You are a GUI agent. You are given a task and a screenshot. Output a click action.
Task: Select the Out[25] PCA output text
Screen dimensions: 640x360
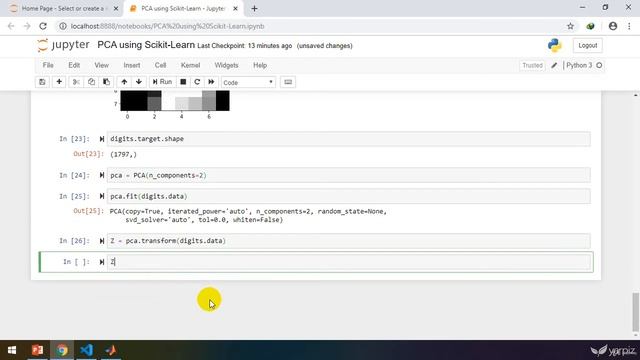(248, 216)
